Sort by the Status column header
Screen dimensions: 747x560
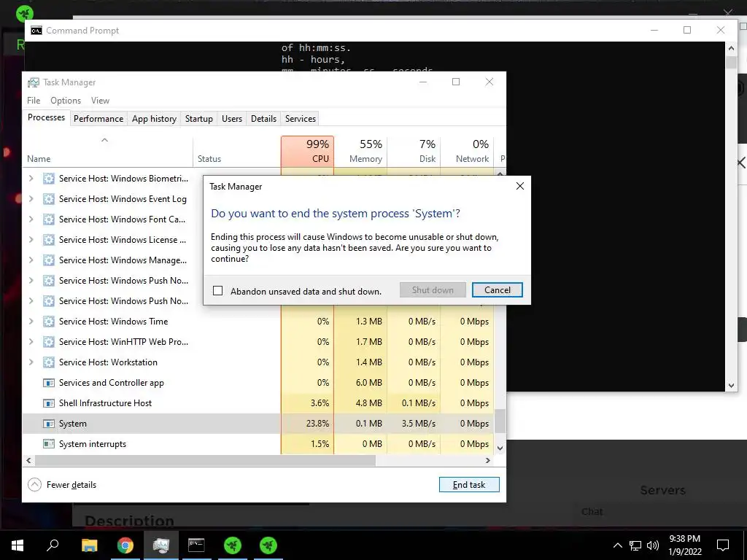point(237,152)
